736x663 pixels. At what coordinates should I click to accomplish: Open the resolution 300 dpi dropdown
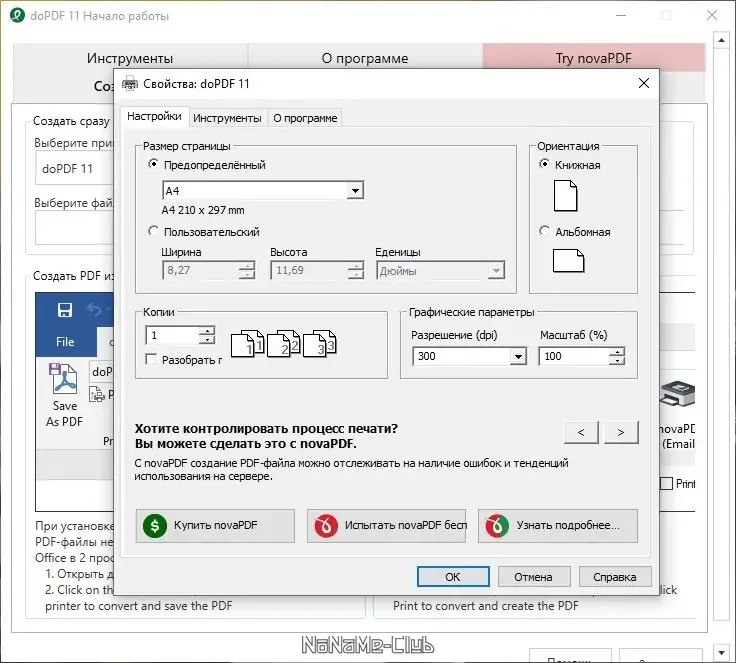[518, 357]
